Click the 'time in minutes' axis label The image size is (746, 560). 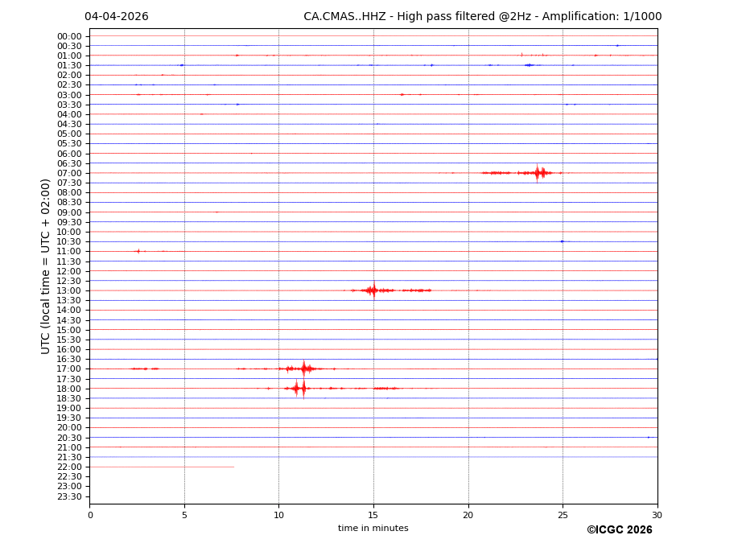coord(373,529)
